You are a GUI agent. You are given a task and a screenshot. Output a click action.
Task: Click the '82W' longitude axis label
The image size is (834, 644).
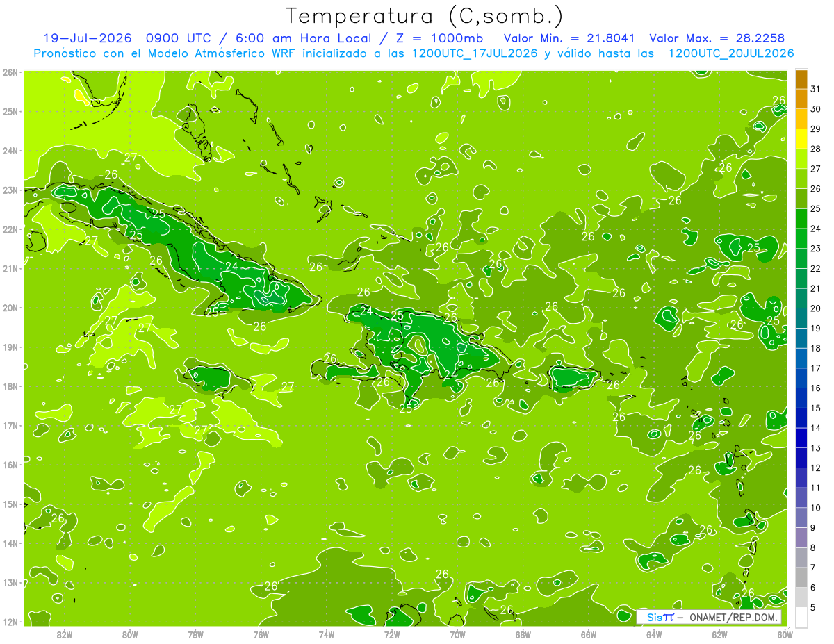[x=65, y=634]
